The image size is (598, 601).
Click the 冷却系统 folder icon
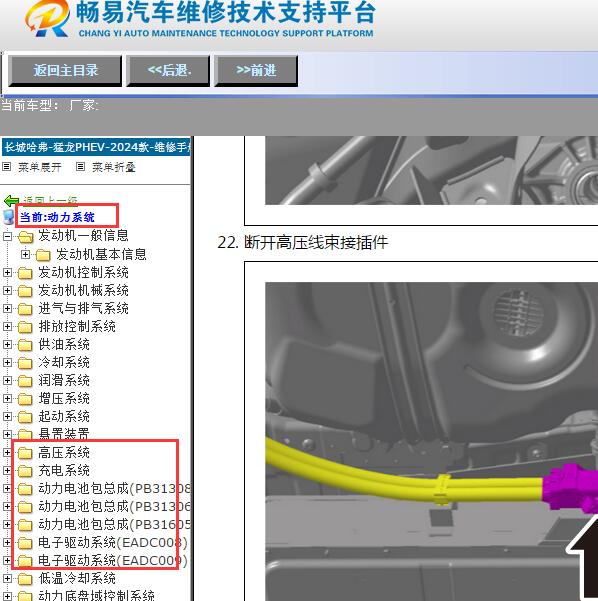point(25,363)
